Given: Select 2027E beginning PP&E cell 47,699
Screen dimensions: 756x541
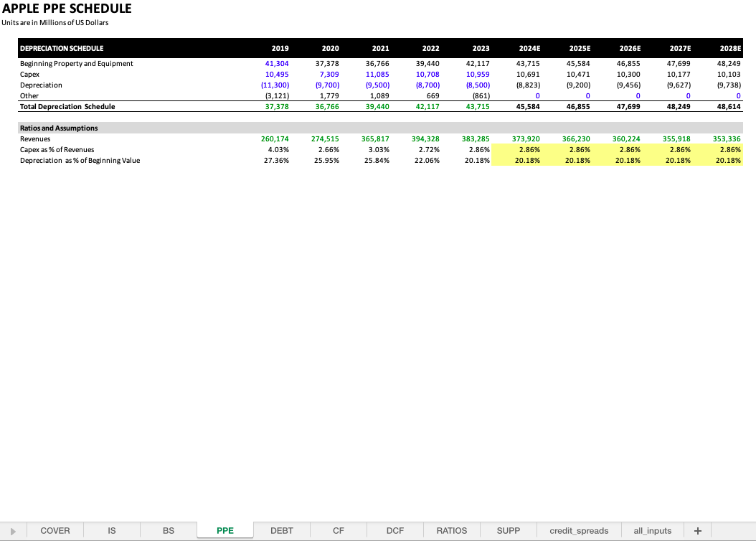Looking at the screenshot, I should (x=679, y=64).
